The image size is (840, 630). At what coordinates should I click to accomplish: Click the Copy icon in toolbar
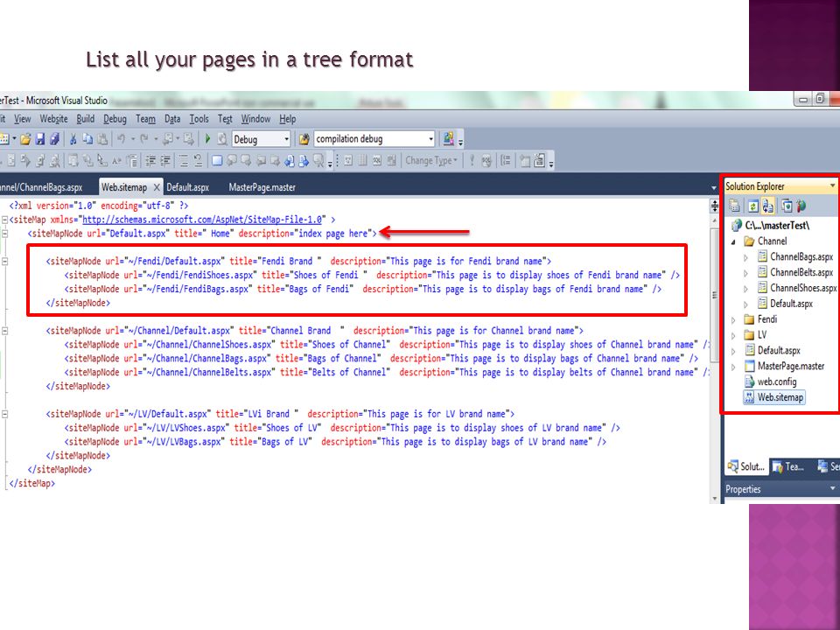pos(87,139)
